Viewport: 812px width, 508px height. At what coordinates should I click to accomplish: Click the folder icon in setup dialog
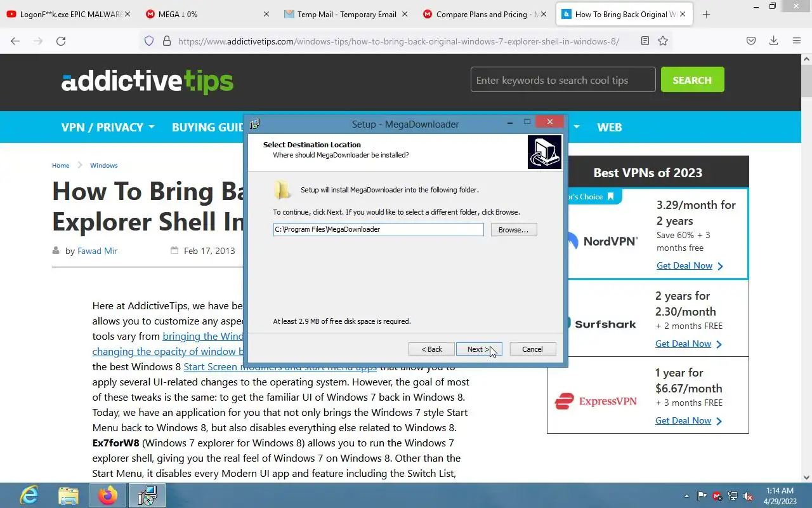point(282,190)
